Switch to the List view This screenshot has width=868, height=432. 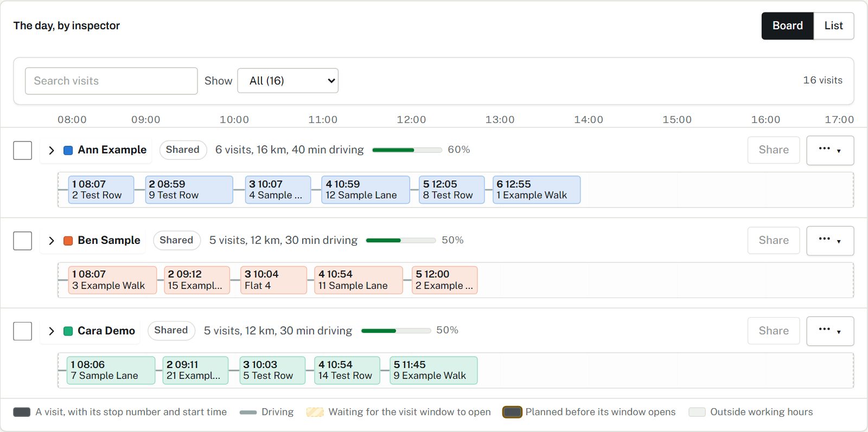click(834, 26)
